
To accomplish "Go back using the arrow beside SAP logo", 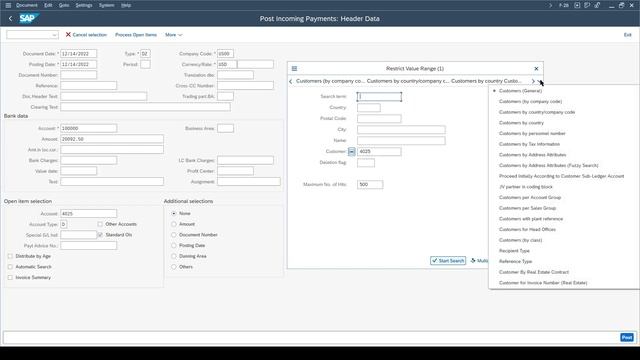I will coord(11,18).
